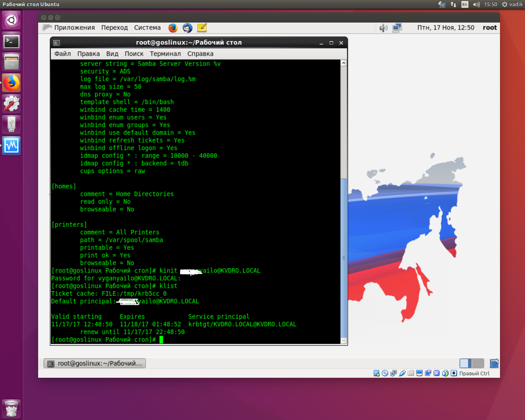
Task: Click text Правый Ctrl in status bar
Action: (474, 374)
